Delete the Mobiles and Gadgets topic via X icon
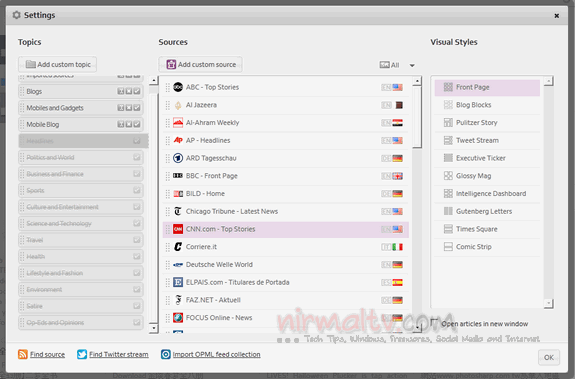 (x=129, y=108)
